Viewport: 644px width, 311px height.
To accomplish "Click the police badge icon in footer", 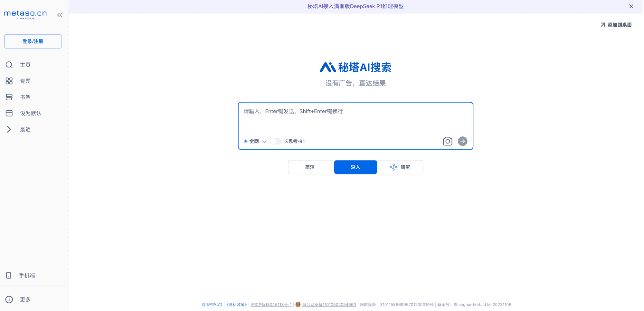I will pos(298,304).
